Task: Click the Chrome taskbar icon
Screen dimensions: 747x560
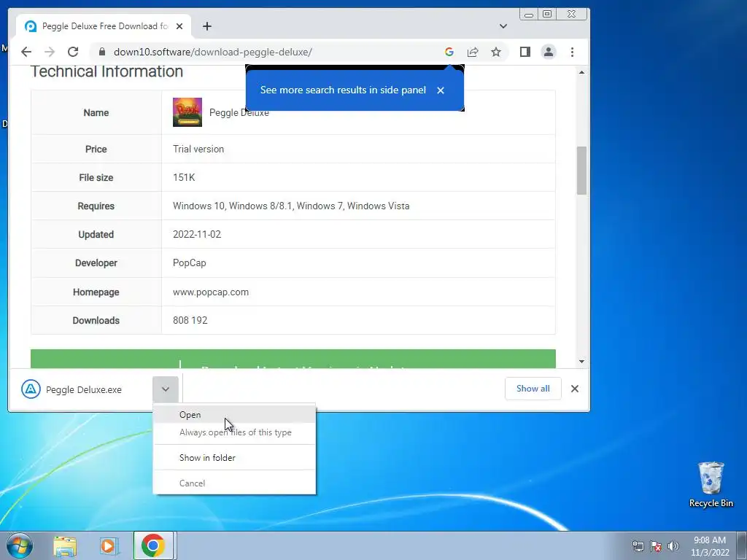Action: tap(153, 545)
